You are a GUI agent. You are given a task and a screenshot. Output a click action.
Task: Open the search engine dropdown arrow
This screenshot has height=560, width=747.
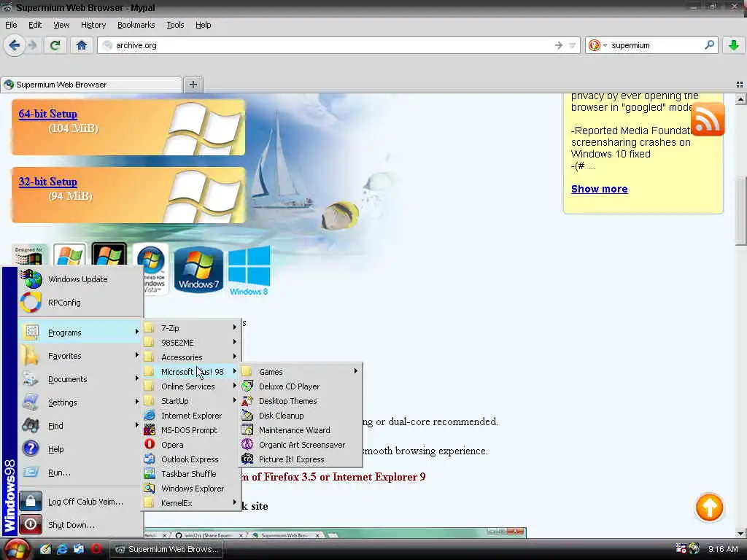[x=605, y=45]
